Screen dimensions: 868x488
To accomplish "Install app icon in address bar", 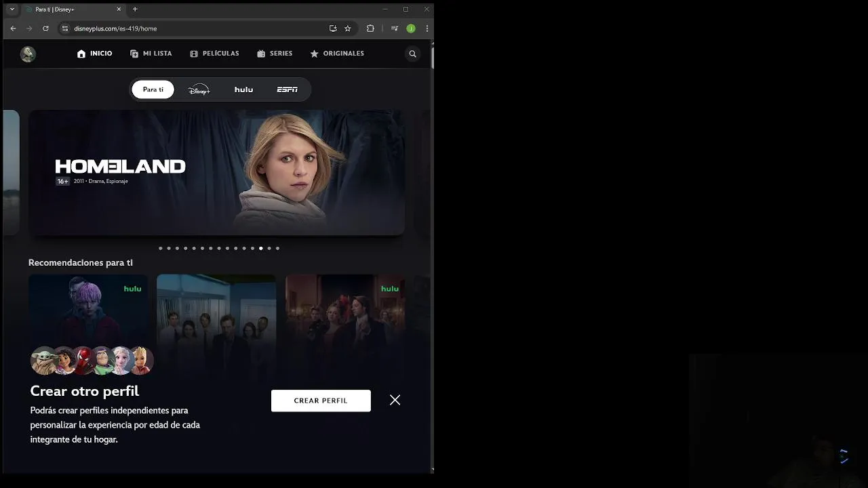I will (333, 28).
